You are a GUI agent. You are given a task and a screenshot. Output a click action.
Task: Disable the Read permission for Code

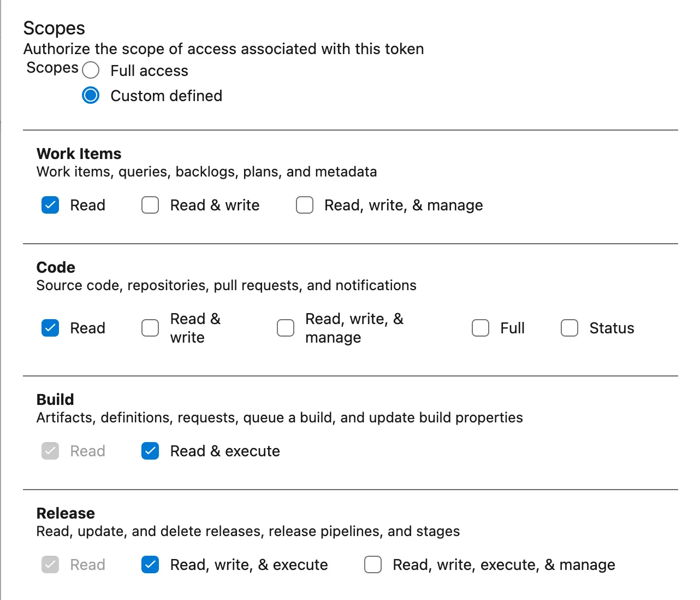[50, 328]
